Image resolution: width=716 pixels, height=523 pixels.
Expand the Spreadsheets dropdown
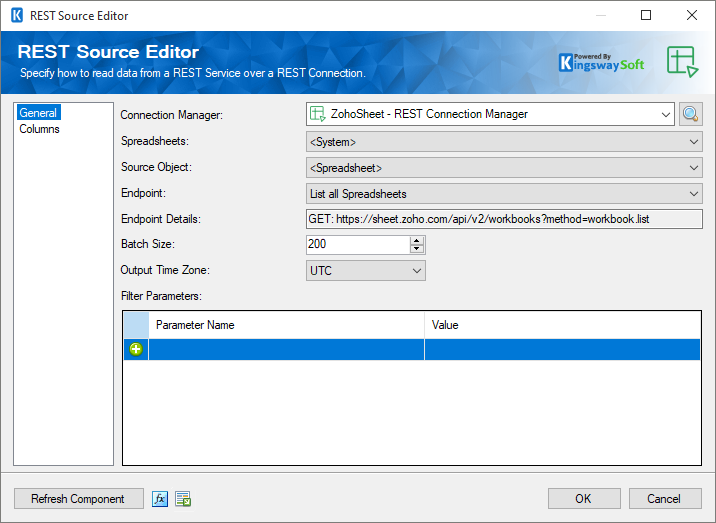click(504, 142)
